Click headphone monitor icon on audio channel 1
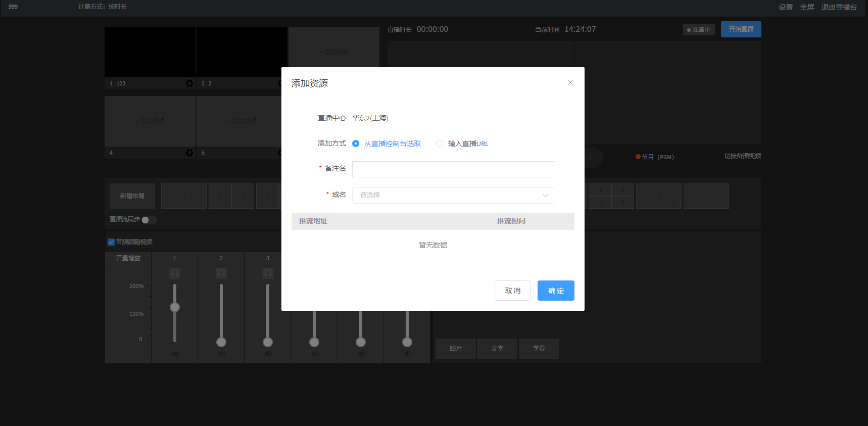The width and height of the screenshot is (868, 426). point(175,273)
